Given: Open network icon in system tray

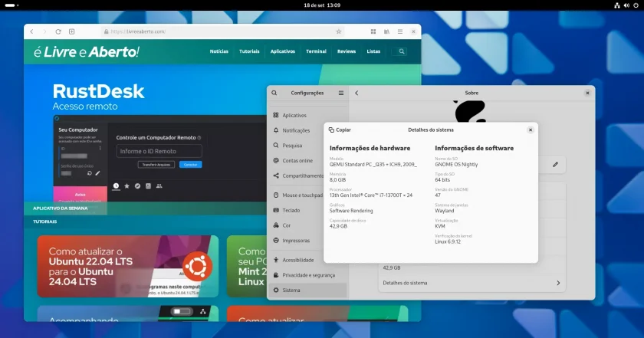Looking at the screenshot, I should point(617,5).
